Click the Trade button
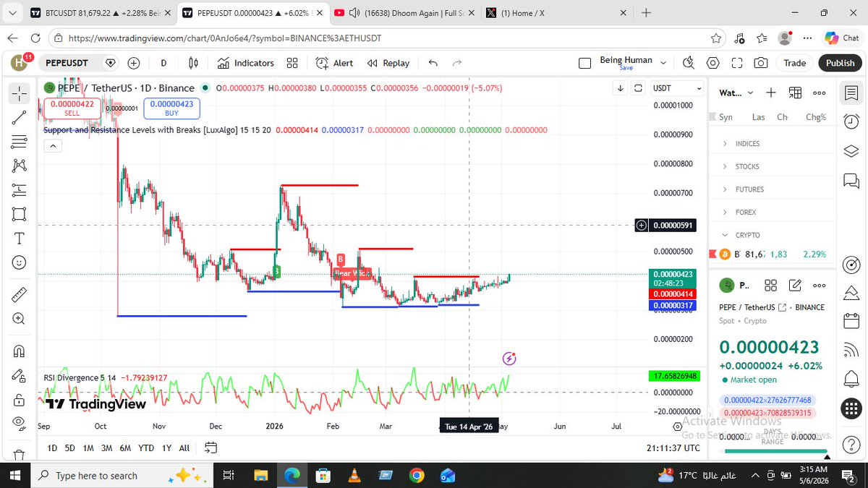This screenshot has width=868, height=488. (x=794, y=63)
